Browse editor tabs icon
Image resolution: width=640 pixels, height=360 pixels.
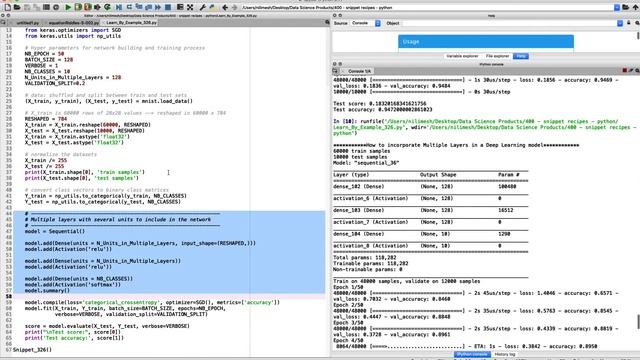coord(3,22)
